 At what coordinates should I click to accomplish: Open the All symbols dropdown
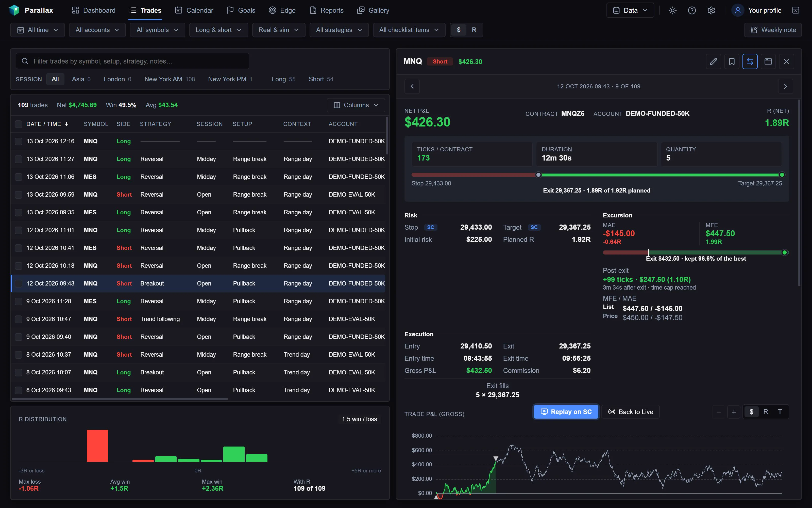[157, 30]
